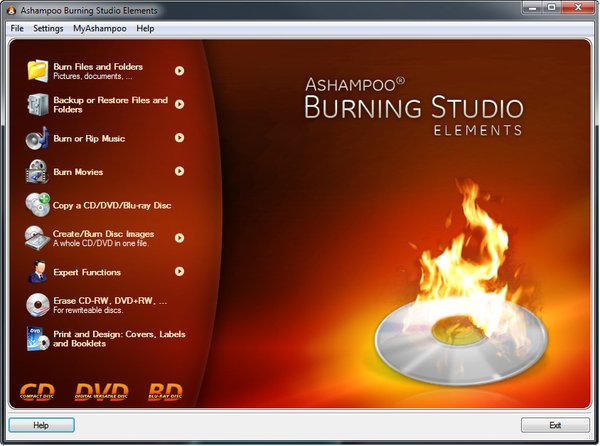Viewport: 600px width, 446px height.
Task: Open the Settings menu
Action: tap(48, 28)
